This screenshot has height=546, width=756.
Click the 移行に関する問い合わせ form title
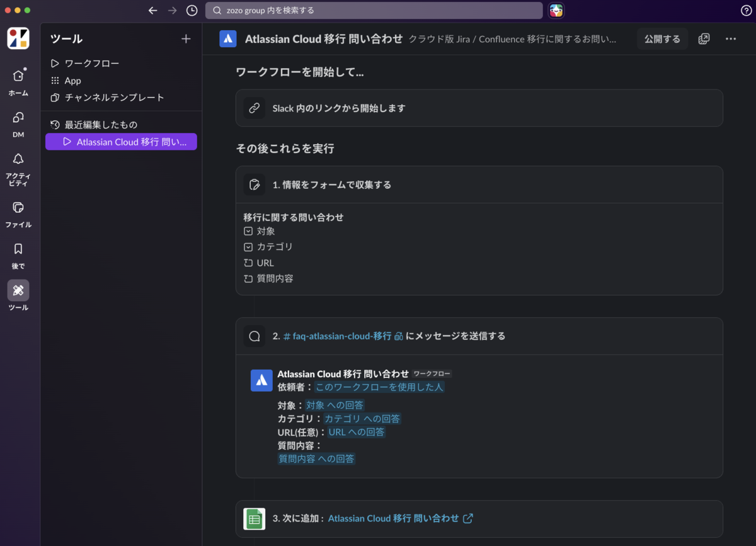point(294,217)
